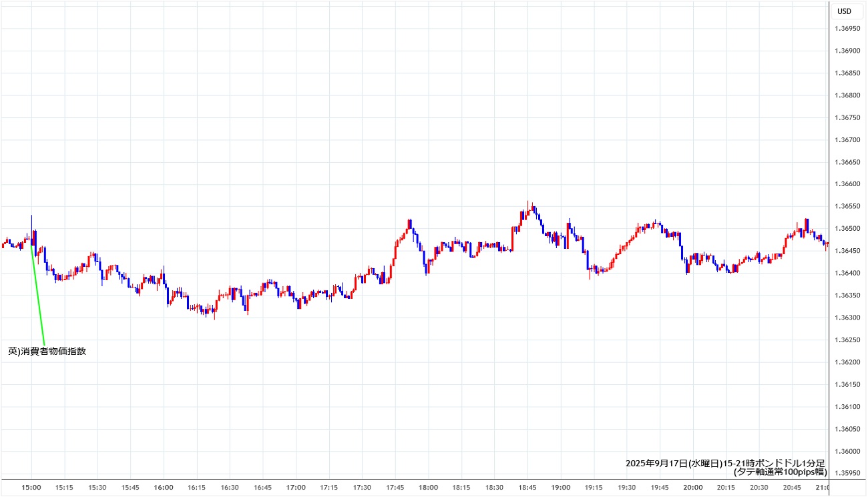Click the 17:30 time axis label
This screenshot has height=497, width=868.
click(x=362, y=488)
